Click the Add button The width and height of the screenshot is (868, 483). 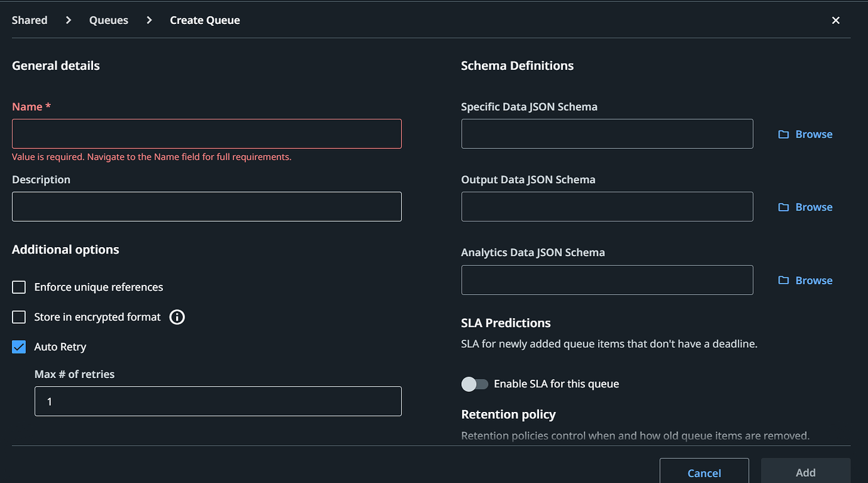pyautogui.click(x=805, y=472)
